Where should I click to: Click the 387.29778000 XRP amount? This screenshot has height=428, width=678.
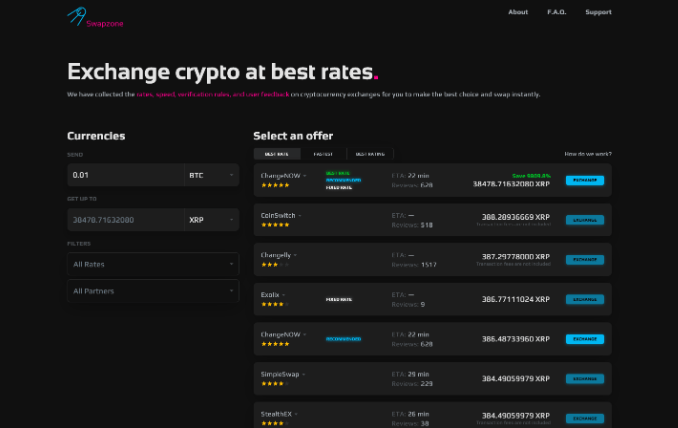tap(515, 257)
